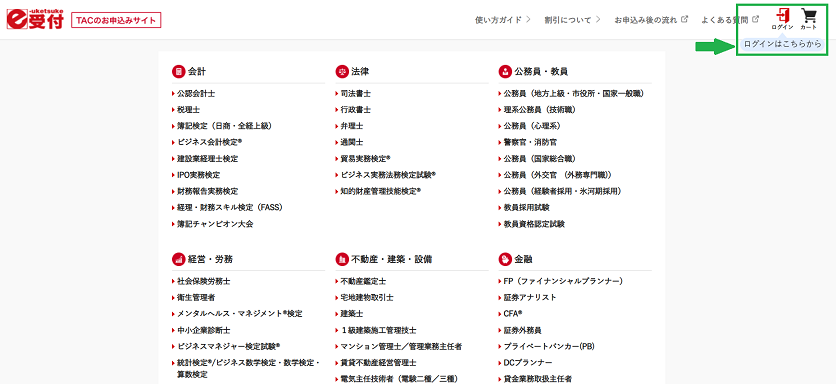The height and width of the screenshot is (384, 836).
Task: Open 公務員（国家総合職）
Action: pos(540,158)
